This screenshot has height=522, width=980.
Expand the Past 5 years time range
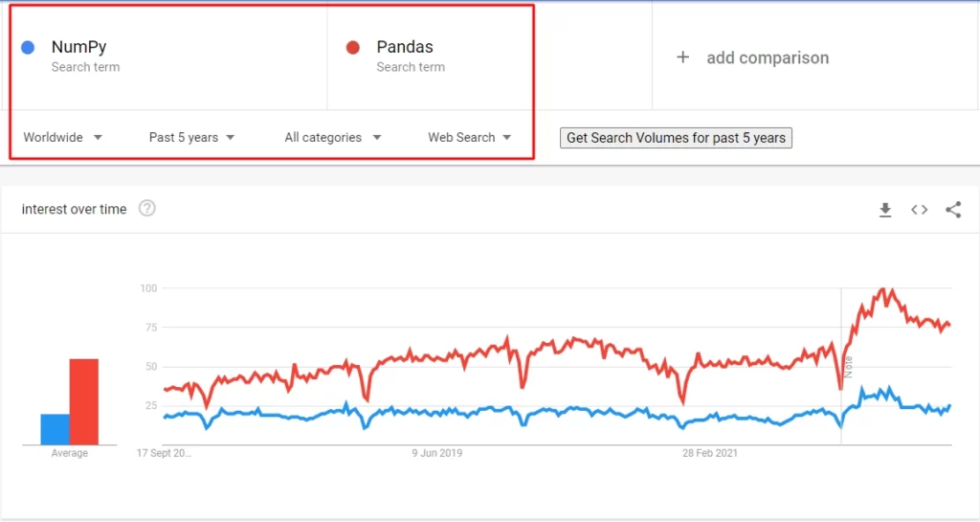pyautogui.click(x=191, y=138)
